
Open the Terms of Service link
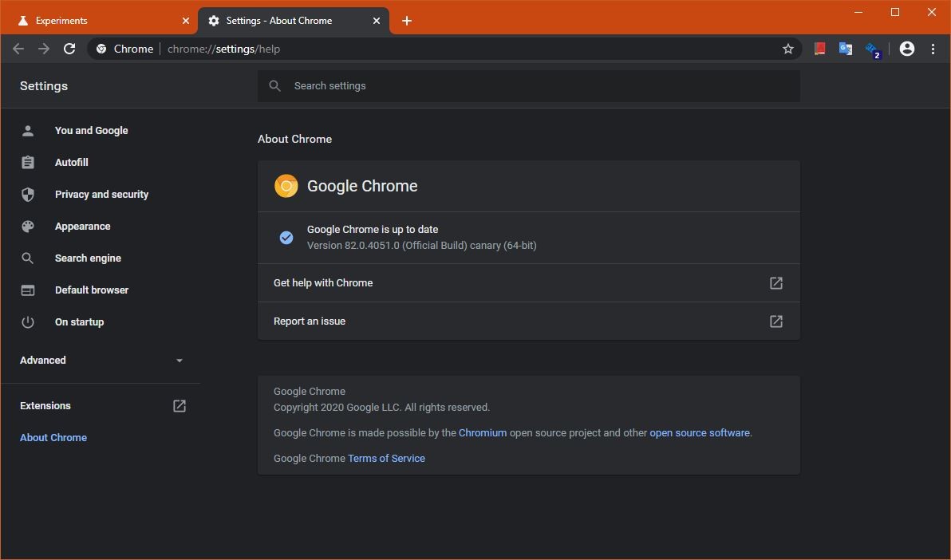[386, 459]
